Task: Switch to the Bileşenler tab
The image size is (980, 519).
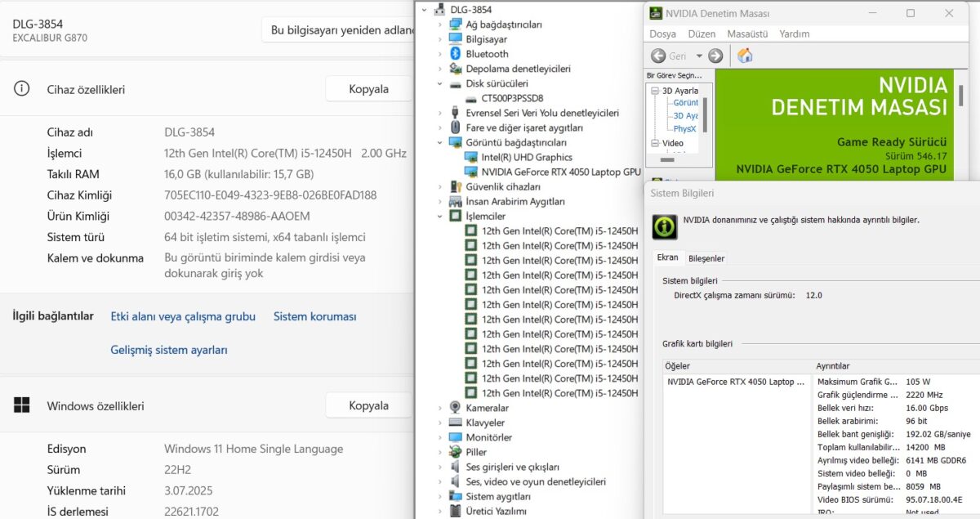Action: tap(706, 258)
